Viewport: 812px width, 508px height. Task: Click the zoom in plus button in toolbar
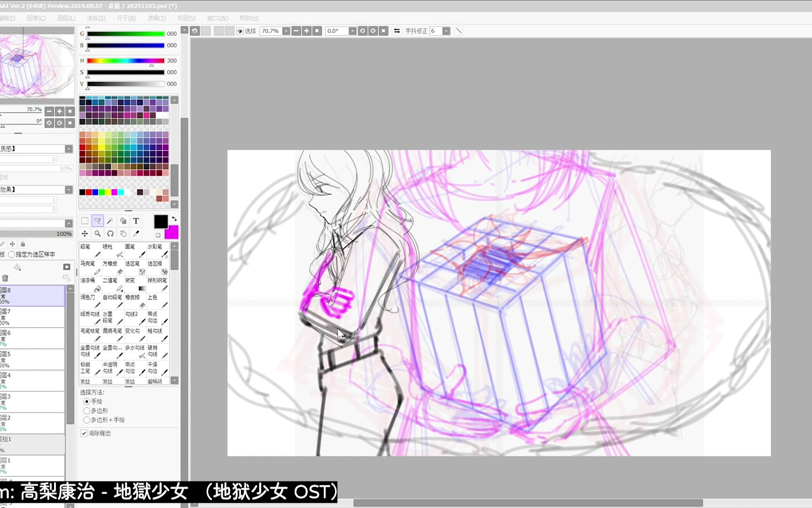307,31
